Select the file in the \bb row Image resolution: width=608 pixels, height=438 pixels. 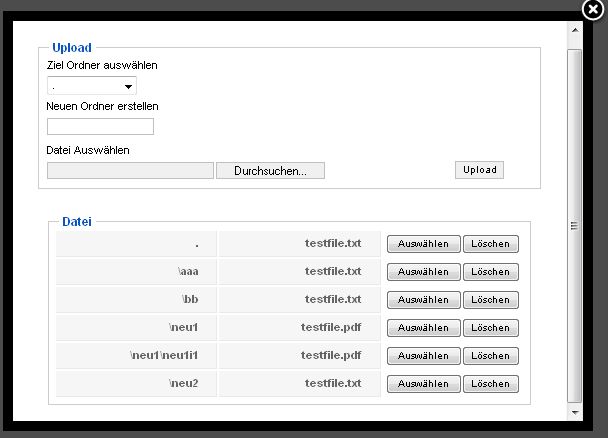click(423, 300)
